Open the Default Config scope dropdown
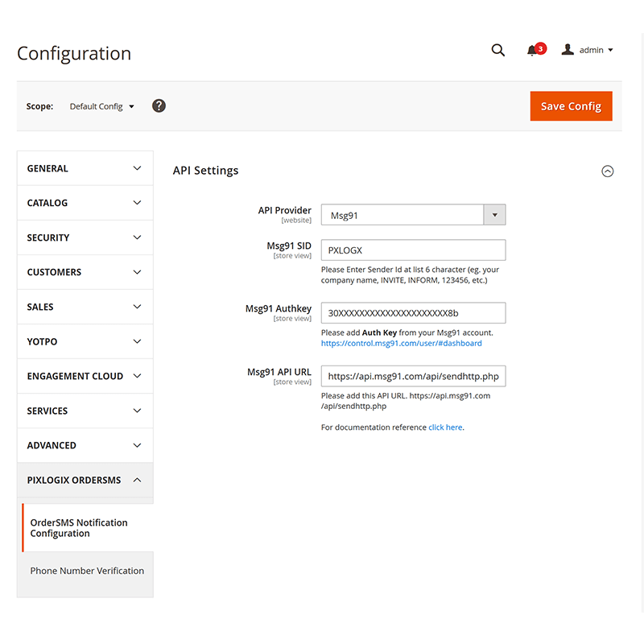The image size is (644, 644). coord(102,106)
